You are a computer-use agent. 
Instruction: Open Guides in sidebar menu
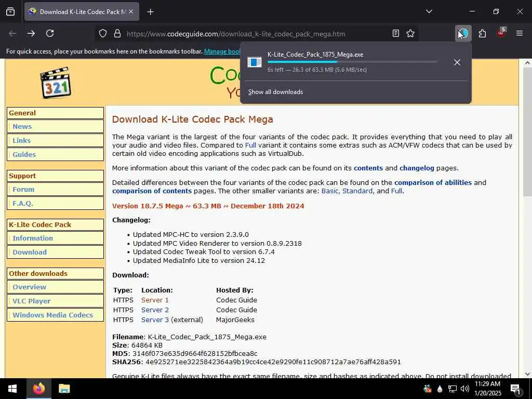pos(24,154)
